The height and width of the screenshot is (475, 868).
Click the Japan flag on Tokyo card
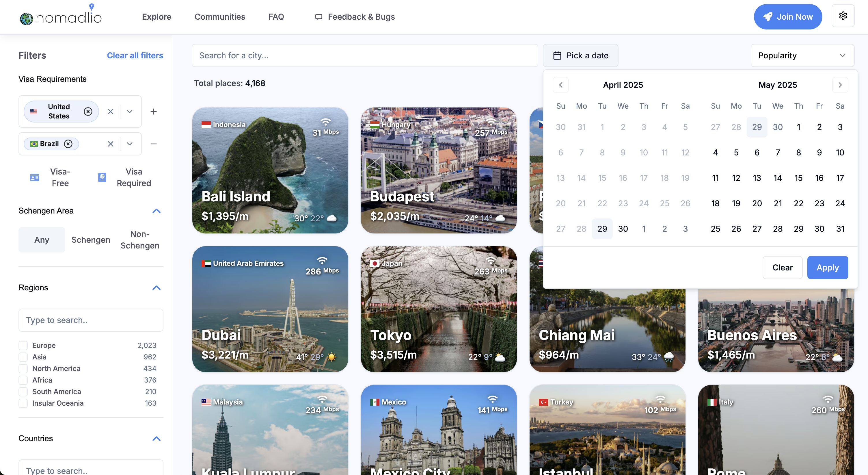[x=375, y=263]
